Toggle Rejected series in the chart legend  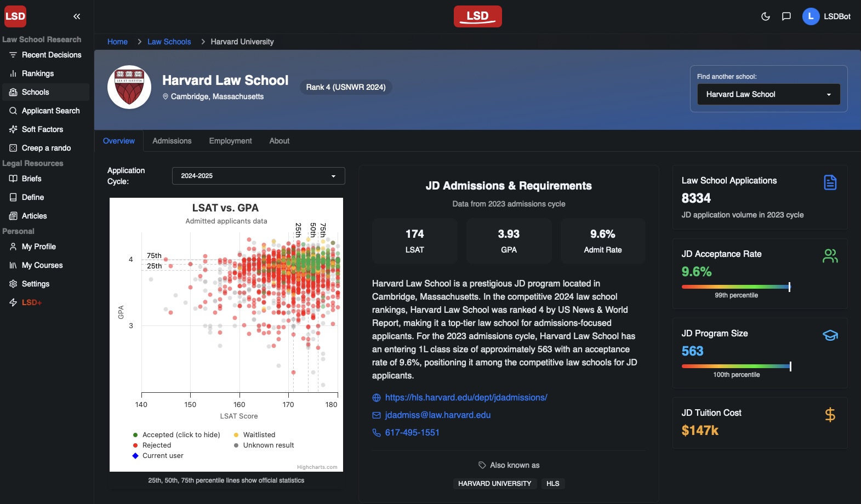click(157, 445)
